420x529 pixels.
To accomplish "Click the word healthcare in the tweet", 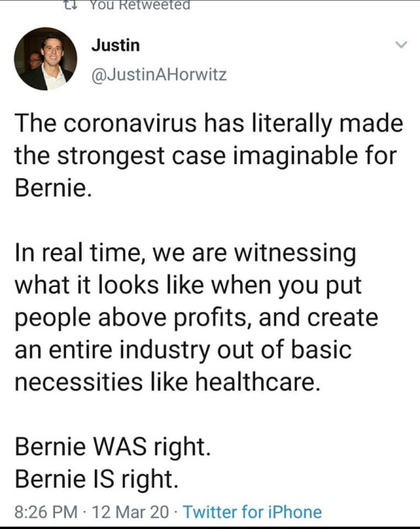I will point(257,382).
